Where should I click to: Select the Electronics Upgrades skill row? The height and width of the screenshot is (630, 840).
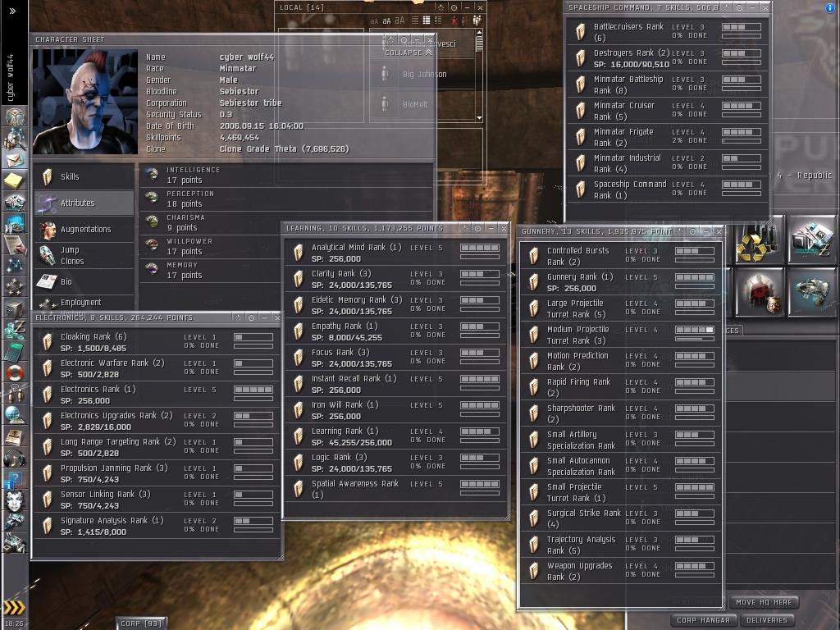156,421
